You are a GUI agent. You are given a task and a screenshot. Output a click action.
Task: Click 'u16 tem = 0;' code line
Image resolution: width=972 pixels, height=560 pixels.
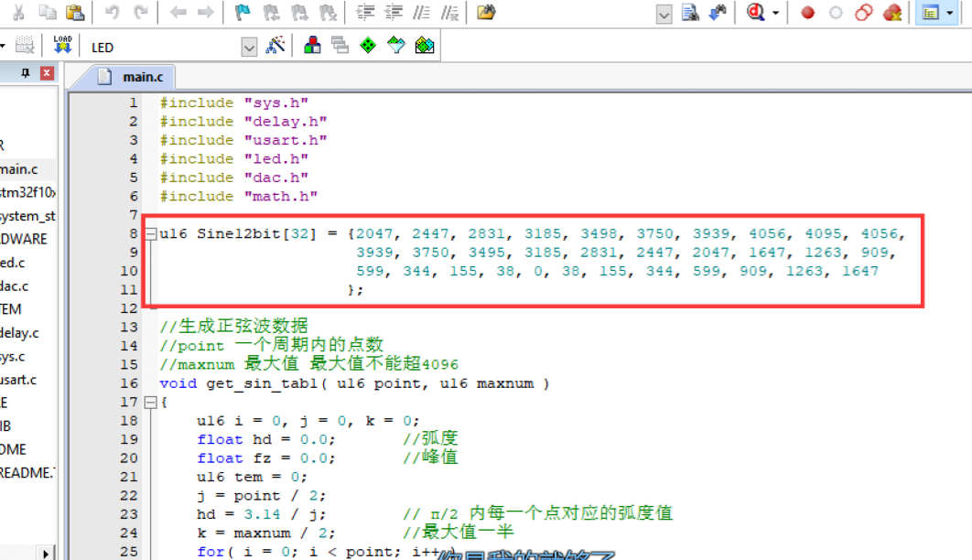tap(252, 477)
